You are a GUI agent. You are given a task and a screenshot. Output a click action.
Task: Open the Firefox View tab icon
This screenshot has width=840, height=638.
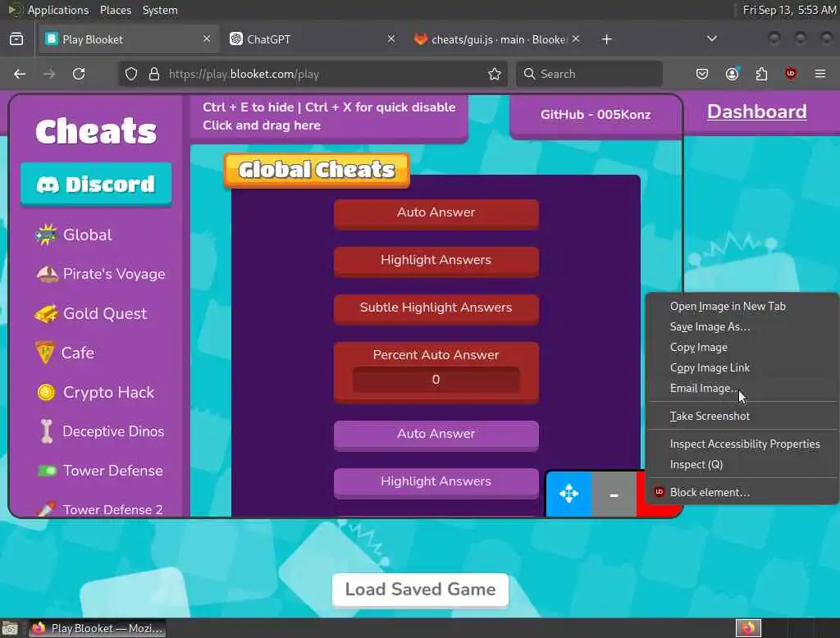coord(16,39)
